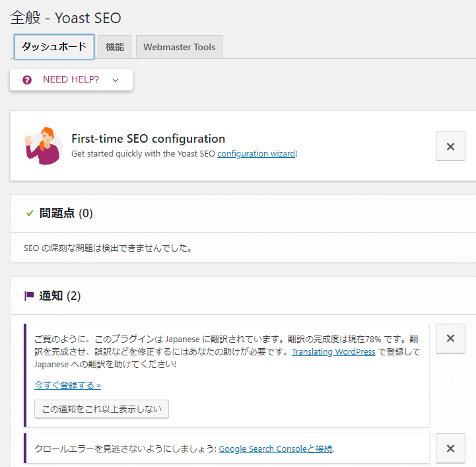Click the First-time SEO configuration heading
This screenshot has width=476, height=467.
[x=148, y=139]
